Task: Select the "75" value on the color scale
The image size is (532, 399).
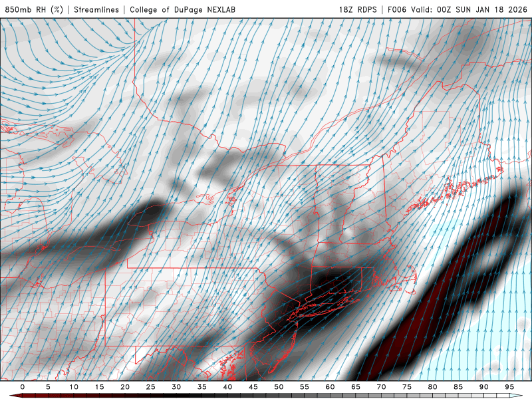Action: pyautogui.click(x=407, y=387)
